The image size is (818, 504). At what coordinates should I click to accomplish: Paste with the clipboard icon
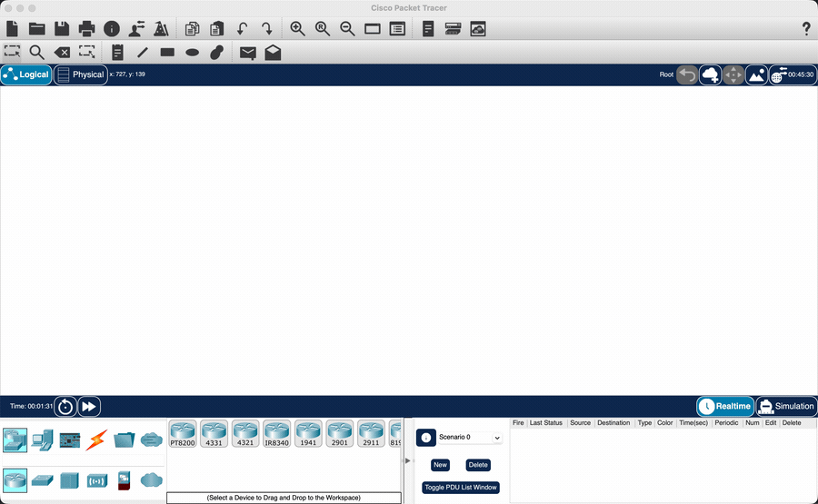(217, 29)
